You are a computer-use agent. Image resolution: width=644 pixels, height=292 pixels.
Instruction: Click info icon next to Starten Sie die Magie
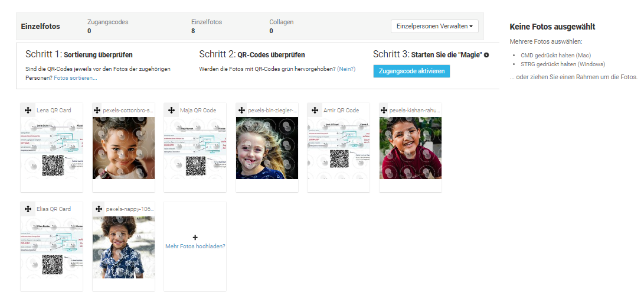[486, 55]
